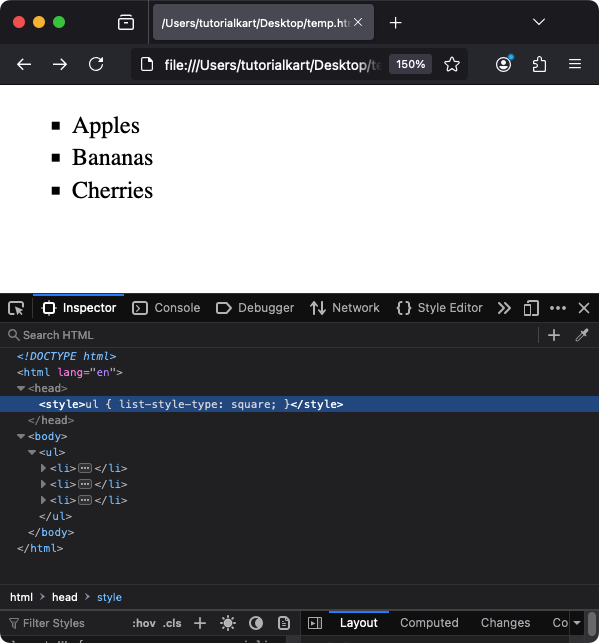Open the Extensions puzzle icon
Viewport: 599px width, 643px height.
539,64
